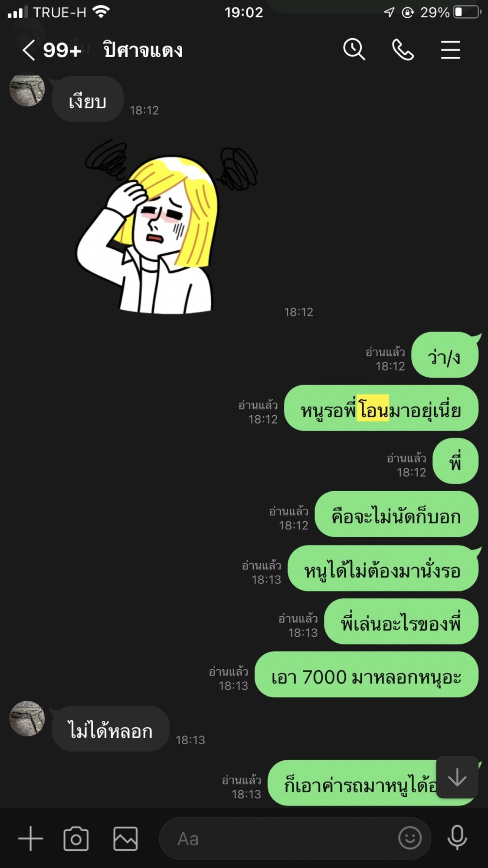The image size is (488, 868).
Task: Tap the back arrow with 99+ badge
Action: [x=52, y=50]
